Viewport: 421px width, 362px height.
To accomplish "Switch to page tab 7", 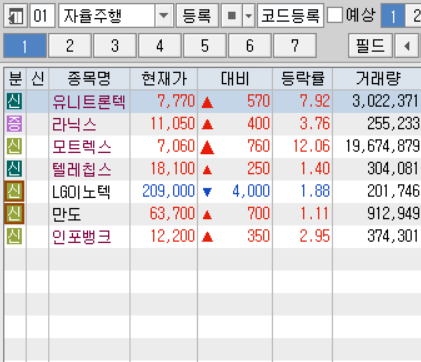I will (x=295, y=46).
